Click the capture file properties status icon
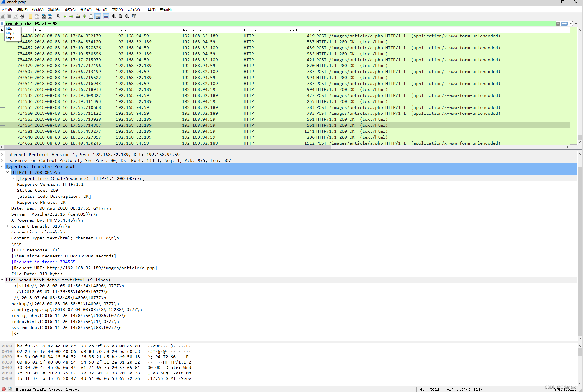The height and width of the screenshot is (392, 583). (10, 389)
